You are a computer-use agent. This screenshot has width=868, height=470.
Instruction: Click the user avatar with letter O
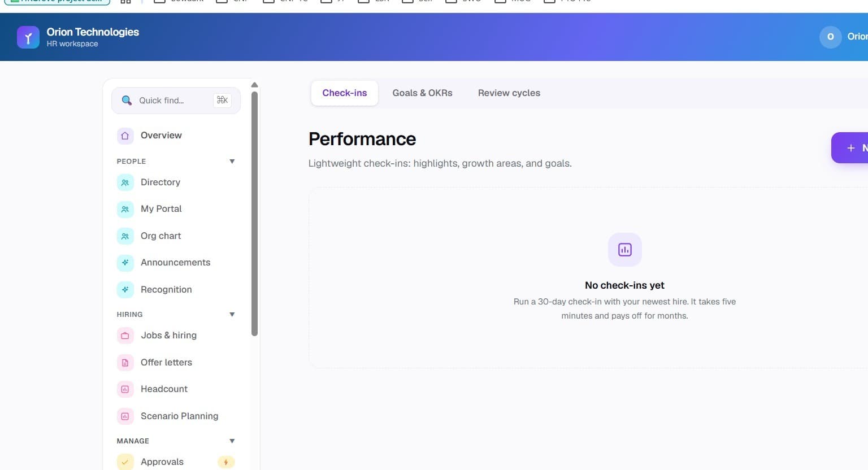point(830,37)
